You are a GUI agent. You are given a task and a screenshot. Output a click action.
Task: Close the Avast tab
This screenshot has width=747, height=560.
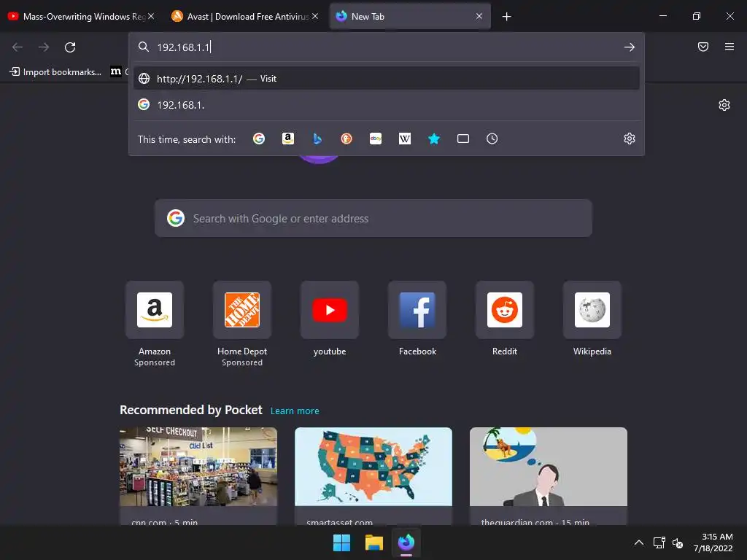[x=315, y=16]
